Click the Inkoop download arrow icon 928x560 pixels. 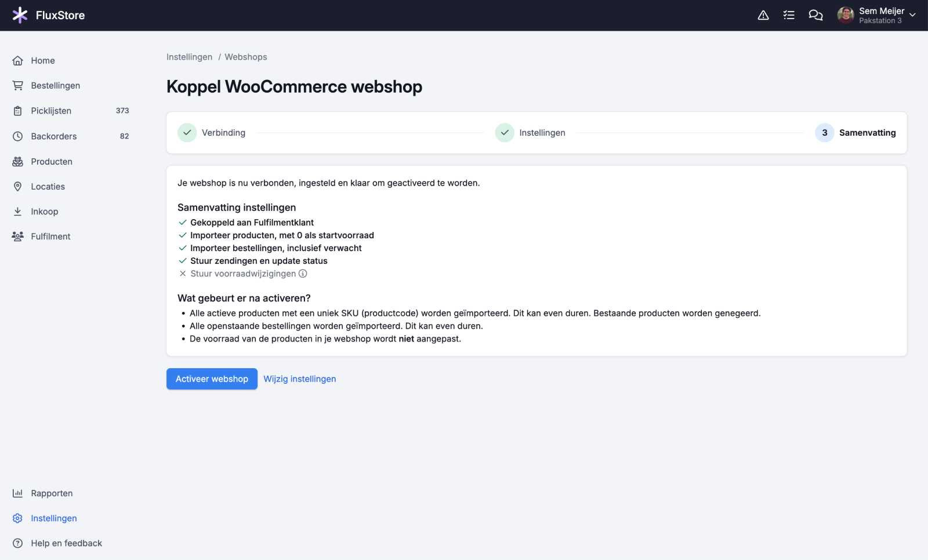[x=18, y=212]
